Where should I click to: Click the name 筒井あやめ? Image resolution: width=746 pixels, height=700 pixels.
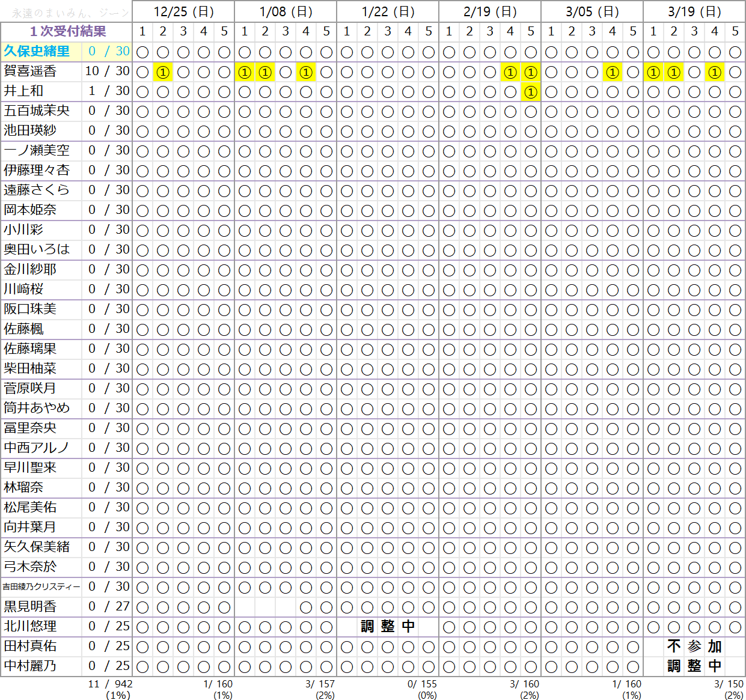pos(37,408)
